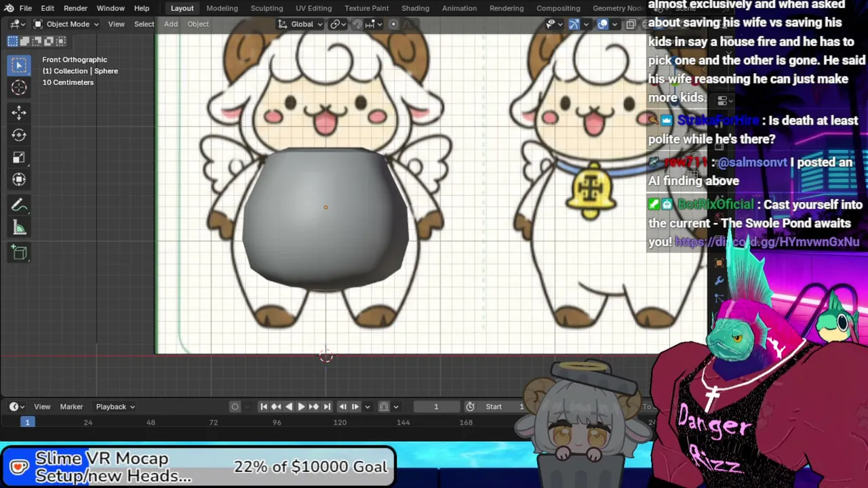Set selection mode to intersect
Image resolution: width=868 pixels, height=488 pixels.
[62, 41]
